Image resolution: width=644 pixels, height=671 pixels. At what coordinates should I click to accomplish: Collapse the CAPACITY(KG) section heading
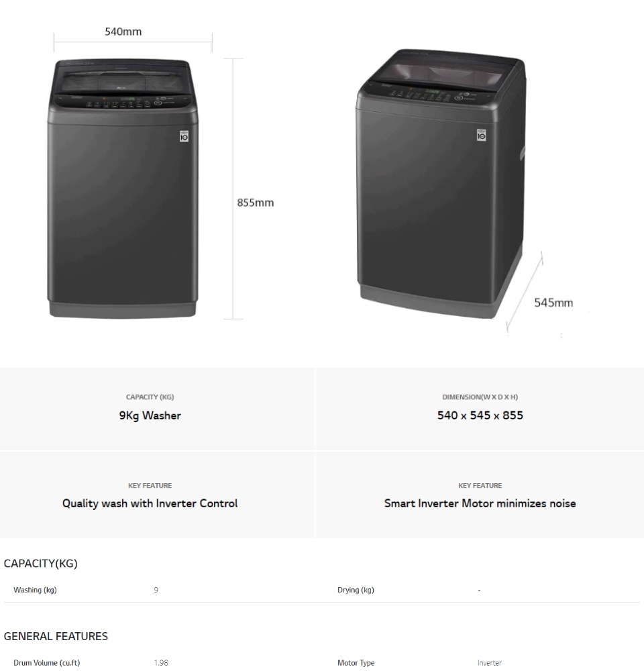pos(41,563)
